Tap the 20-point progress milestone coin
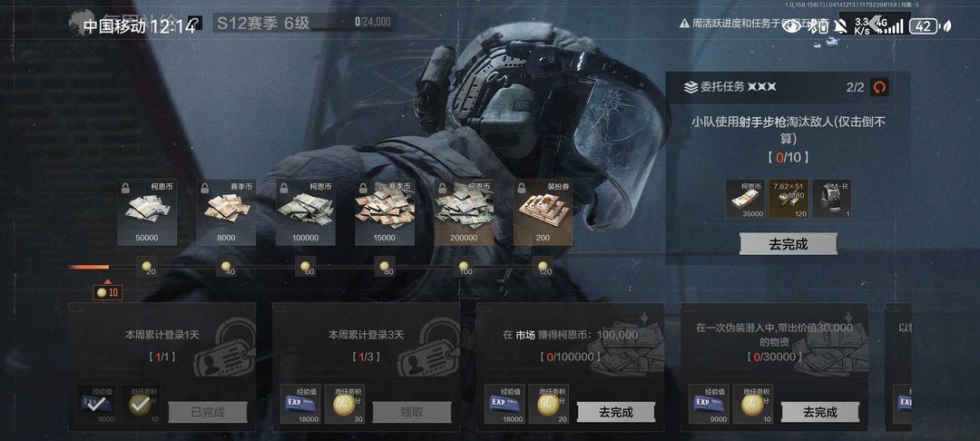 click(x=148, y=268)
